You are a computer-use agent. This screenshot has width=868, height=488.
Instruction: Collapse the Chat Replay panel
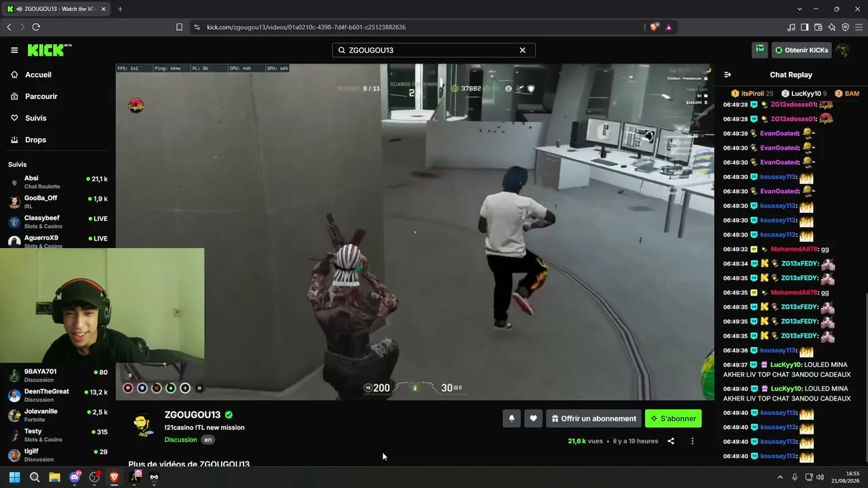tap(728, 75)
